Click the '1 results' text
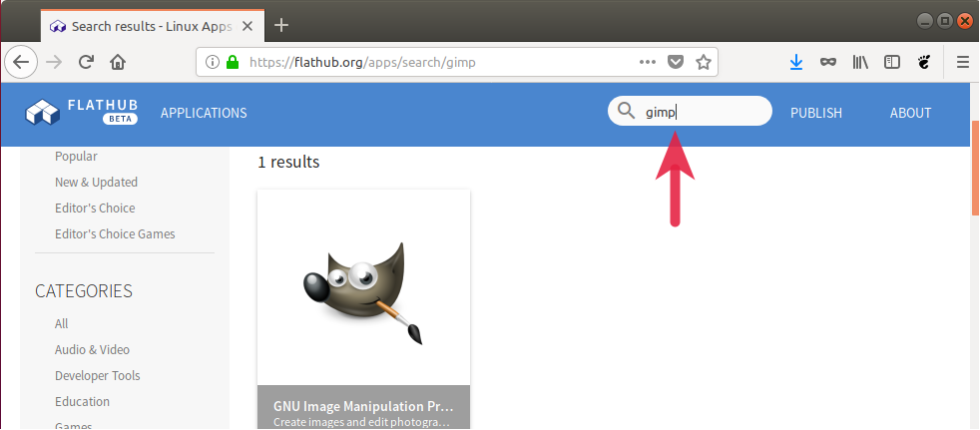Screen dimensions: 980x430 [288, 162]
